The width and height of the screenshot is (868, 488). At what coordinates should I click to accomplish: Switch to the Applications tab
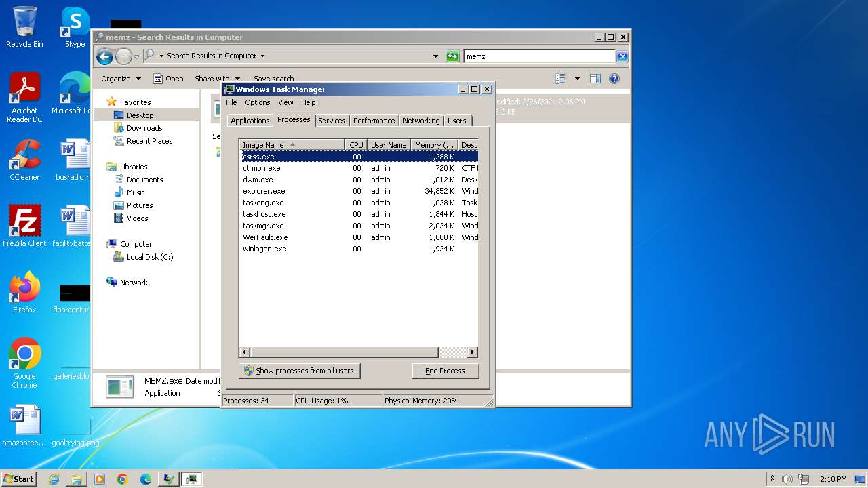pyautogui.click(x=250, y=121)
